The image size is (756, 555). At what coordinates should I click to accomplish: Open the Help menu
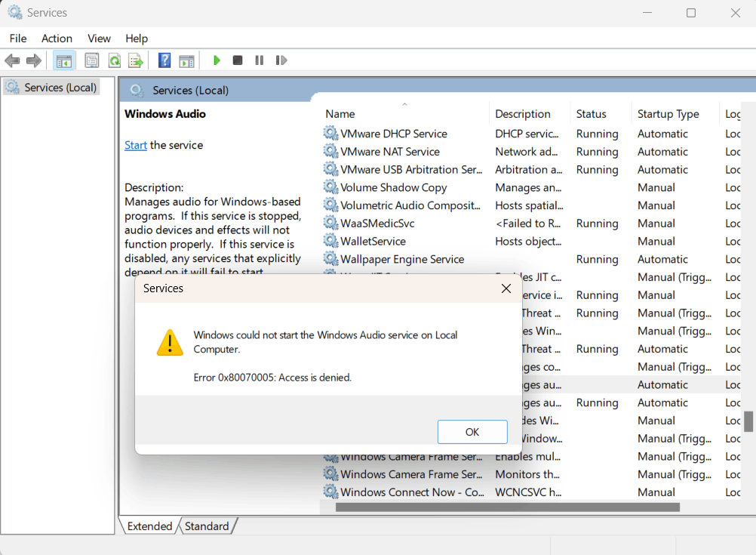[x=137, y=39]
